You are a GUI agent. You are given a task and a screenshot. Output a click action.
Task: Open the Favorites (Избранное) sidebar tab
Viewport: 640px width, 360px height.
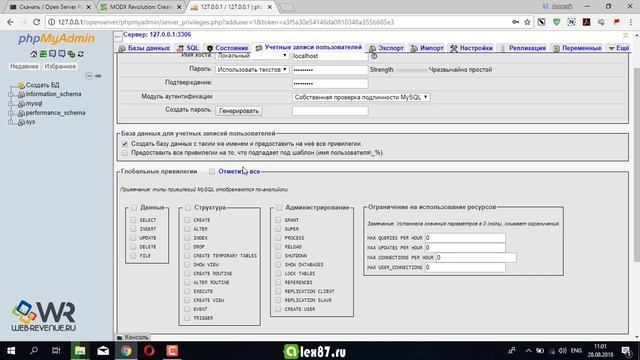click(x=60, y=66)
